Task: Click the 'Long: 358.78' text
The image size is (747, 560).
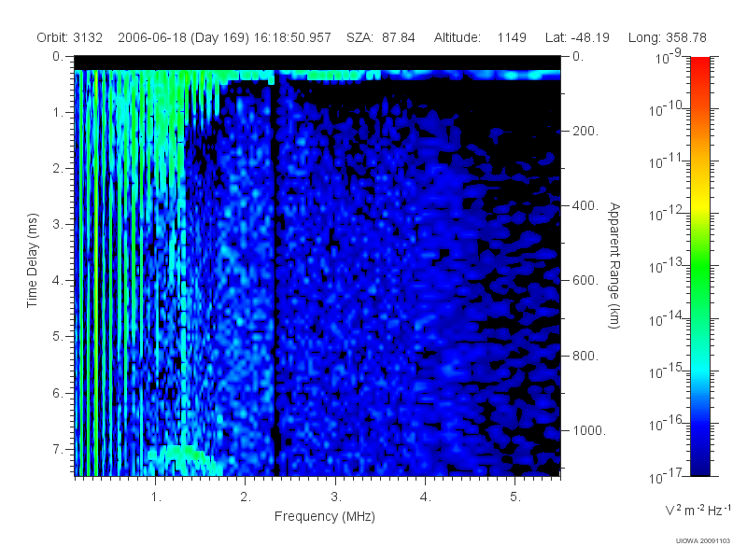Action: [668, 37]
